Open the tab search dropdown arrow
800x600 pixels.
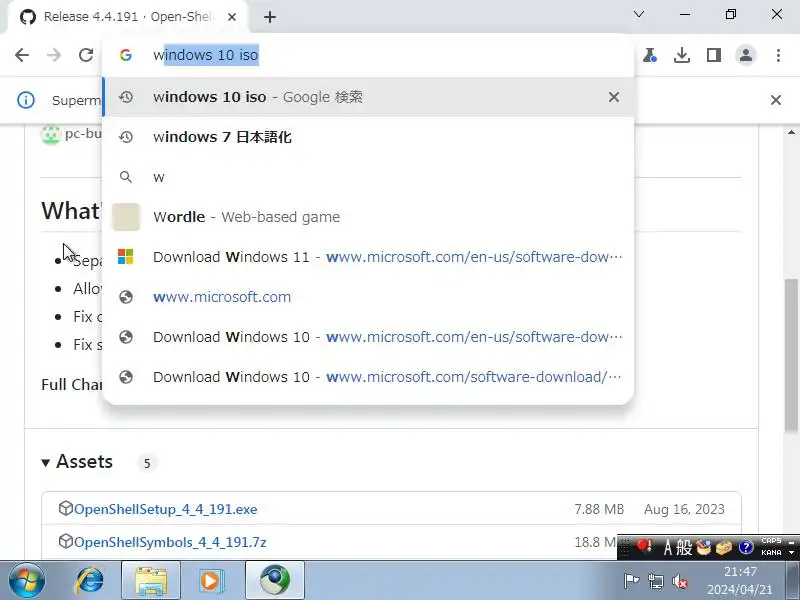pos(639,14)
